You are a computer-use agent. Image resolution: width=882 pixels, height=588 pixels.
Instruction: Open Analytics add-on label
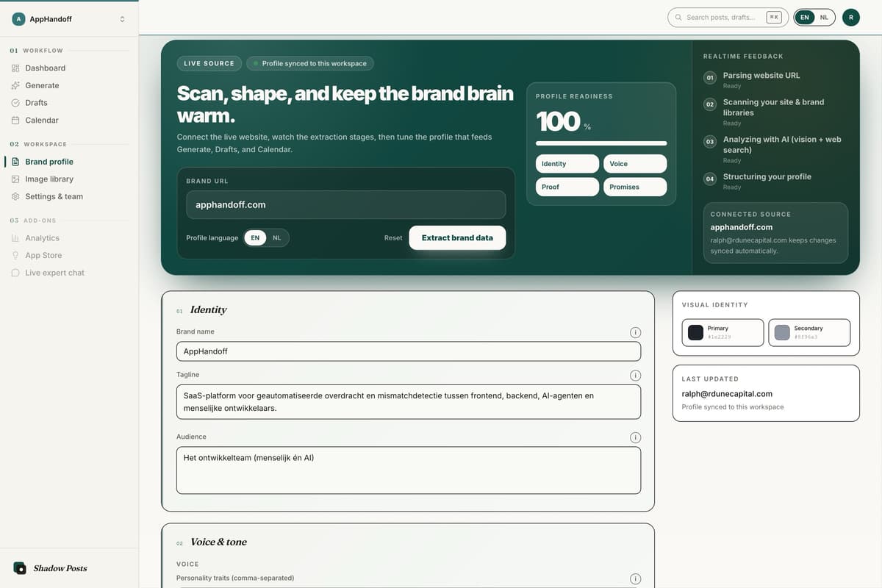tap(43, 238)
